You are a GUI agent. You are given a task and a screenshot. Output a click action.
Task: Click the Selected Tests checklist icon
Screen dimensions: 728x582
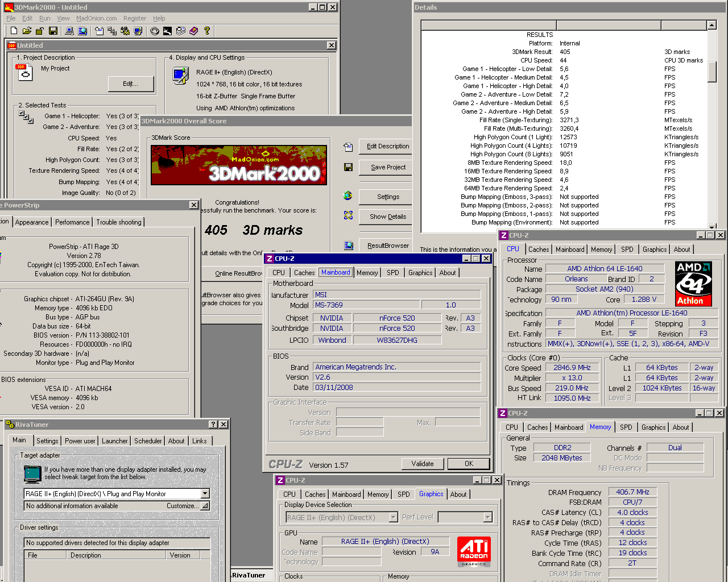(x=26, y=117)
